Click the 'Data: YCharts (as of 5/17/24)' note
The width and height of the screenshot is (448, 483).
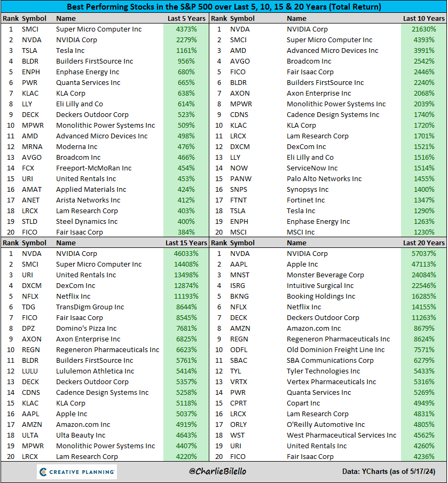pos(389,472)
